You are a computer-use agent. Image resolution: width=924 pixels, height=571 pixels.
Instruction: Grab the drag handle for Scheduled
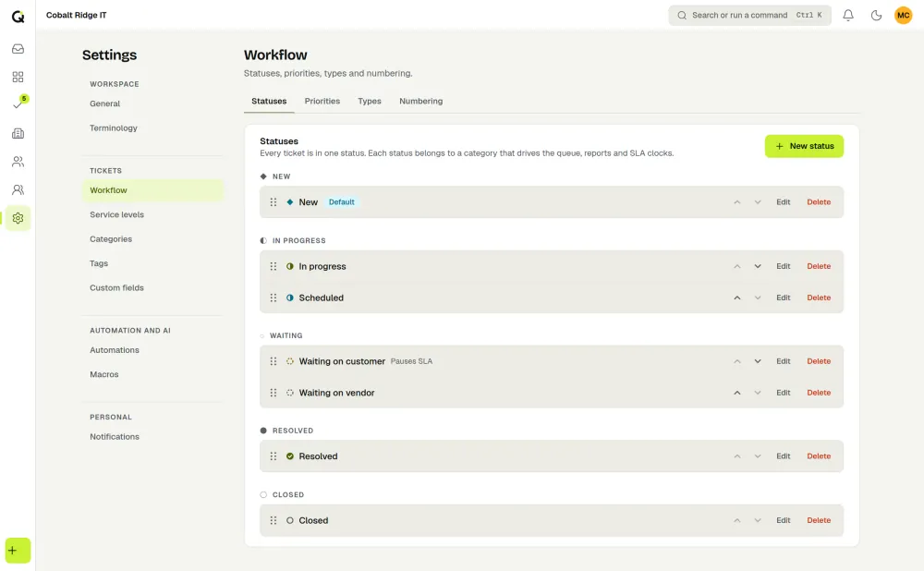click(x=274, y=298)
